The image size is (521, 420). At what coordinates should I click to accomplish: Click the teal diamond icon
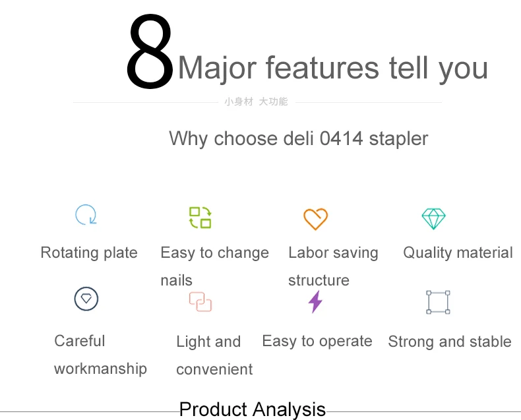[x=433, y=219]
